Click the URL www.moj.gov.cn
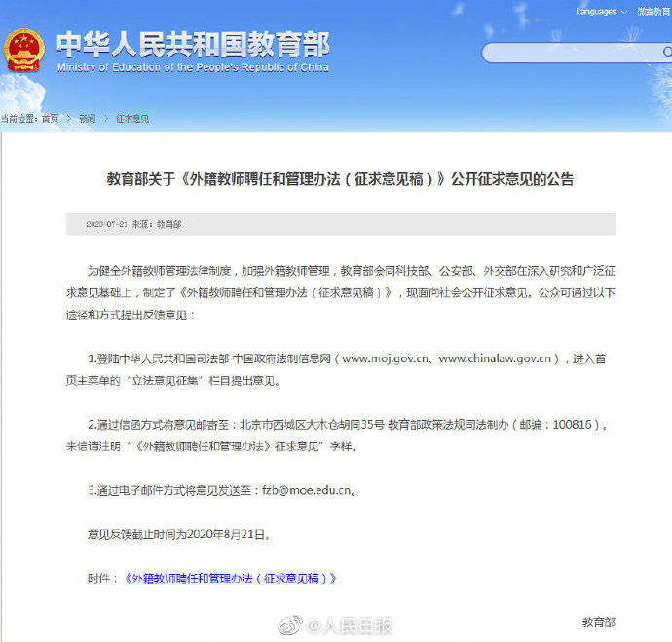Image resolution: width=672 pixels, height=642 pixels. (x=385, y=359)
